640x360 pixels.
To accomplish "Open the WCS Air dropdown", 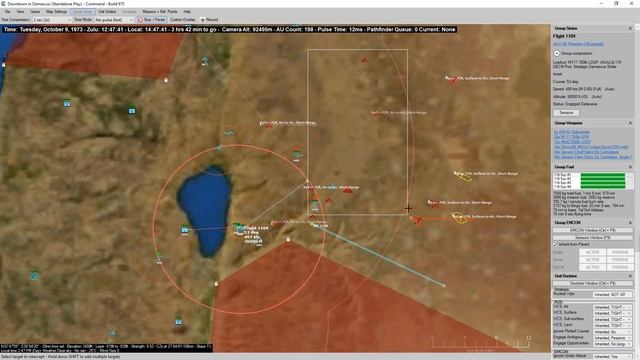I will click(612, 307).
